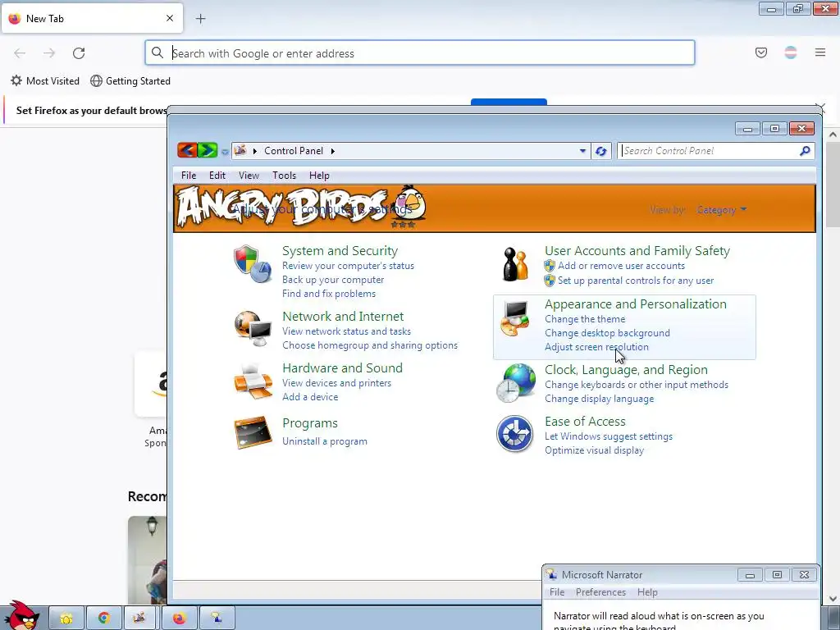
Task: Open Chrome from the taskbar
Action: pos(104,618)
